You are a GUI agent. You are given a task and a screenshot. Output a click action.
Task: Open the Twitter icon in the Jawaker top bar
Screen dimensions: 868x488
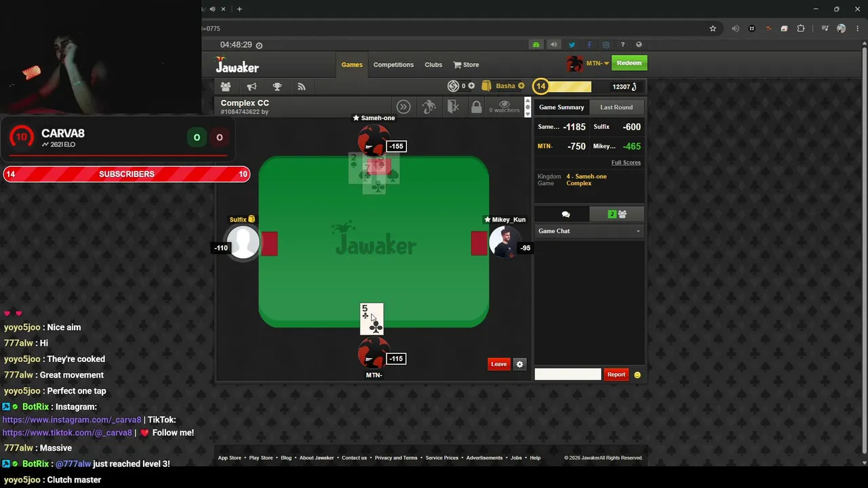572,45
